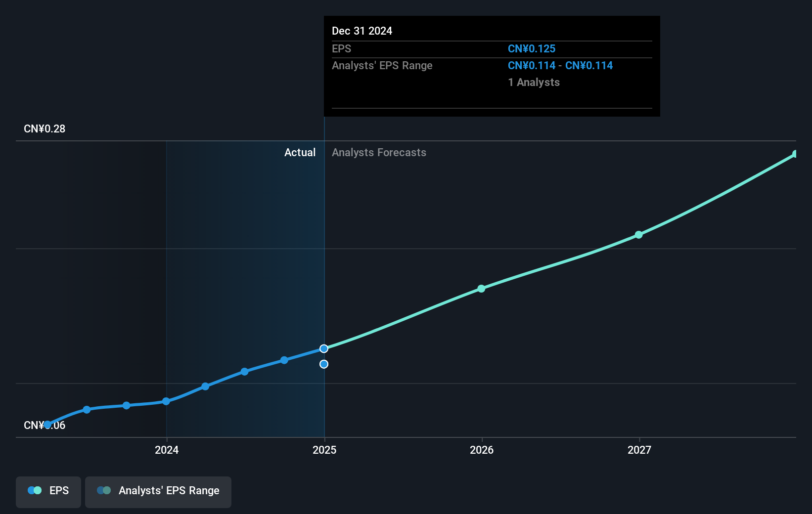This screenshot has height=514, width=812.
Task: Click the CN¥0.28 y-axis label
Action: [x=45, y=129]
